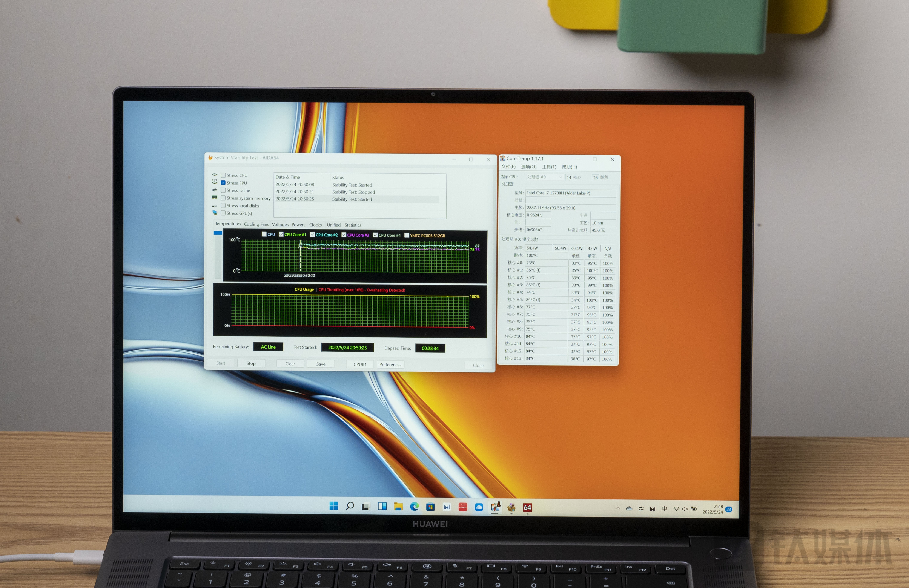
Task: Enable the YMTC PC005 512GB graph checkbox
Action: tap(406, 235)
